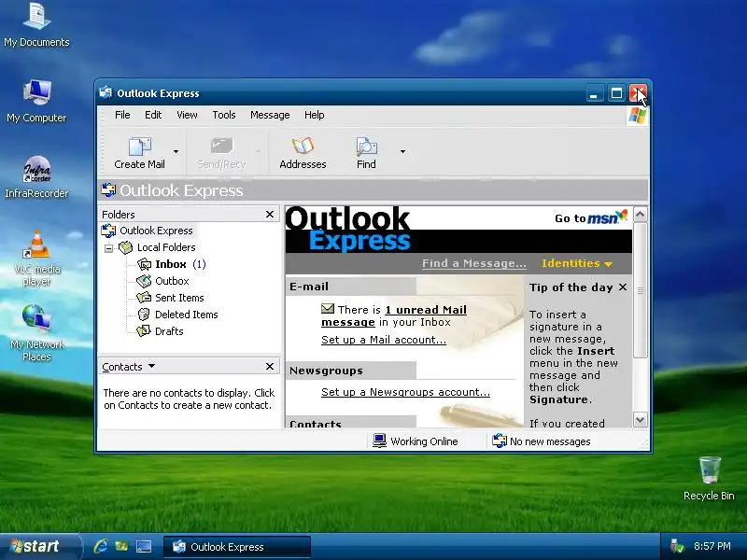Click the VLC media player desktop icon
747x560 pixels.
click(37, 245)
